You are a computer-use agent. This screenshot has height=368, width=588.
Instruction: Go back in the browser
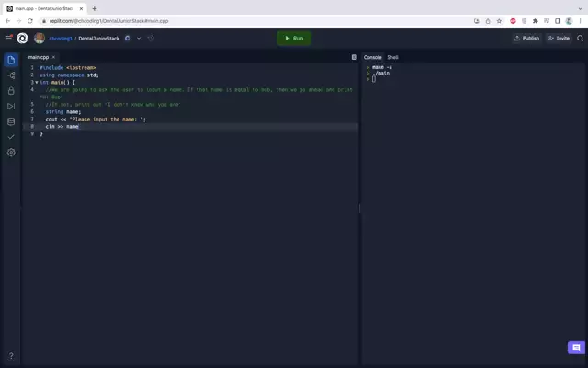[8, 21]
